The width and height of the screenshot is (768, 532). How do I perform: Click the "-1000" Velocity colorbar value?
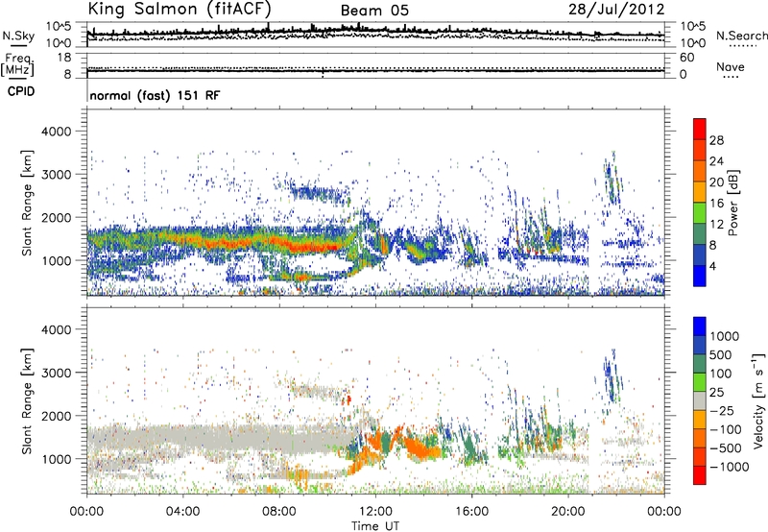[x=729, y=467]
